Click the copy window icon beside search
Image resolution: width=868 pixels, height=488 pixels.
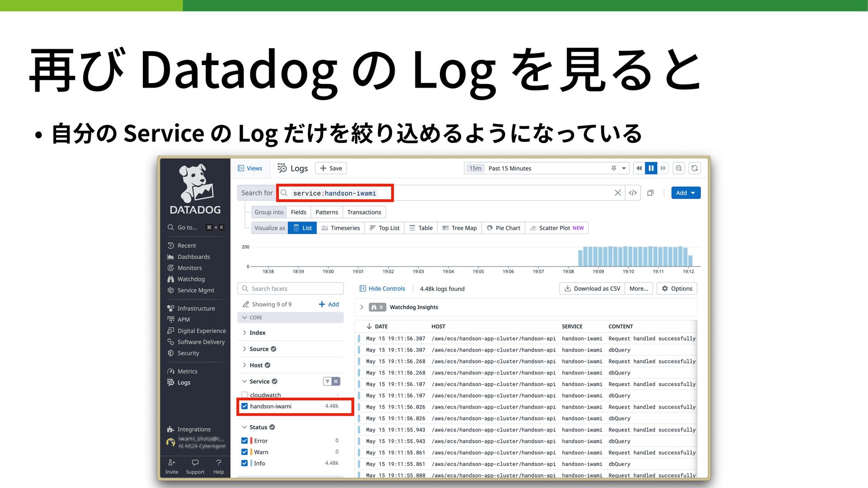pos(650,193)
